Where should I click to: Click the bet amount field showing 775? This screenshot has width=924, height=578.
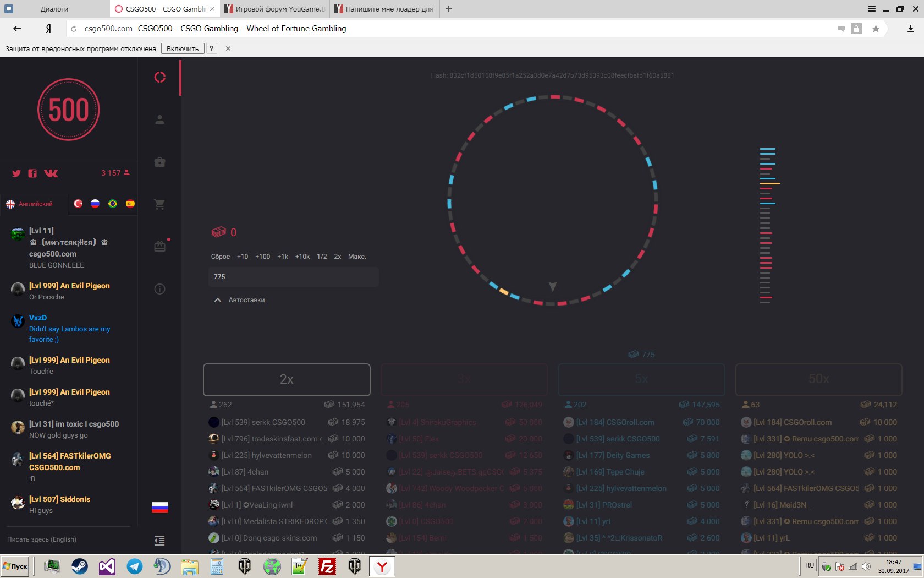tap(294, 277)
